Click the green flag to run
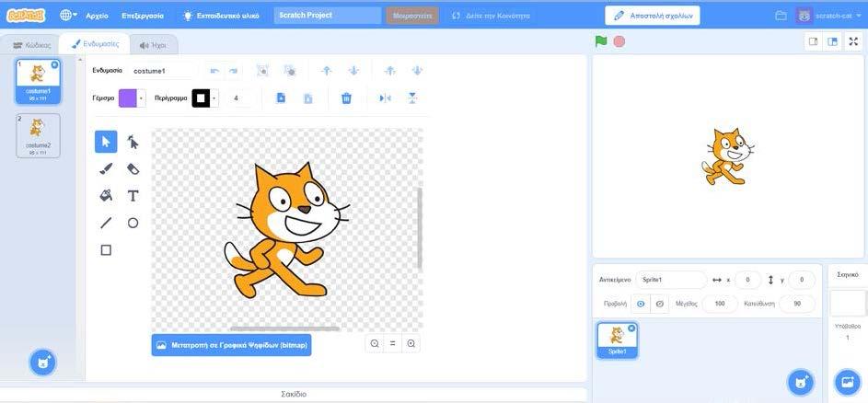Image resolution: width=868 pixels, height=403 pixels. pos(601,41)
